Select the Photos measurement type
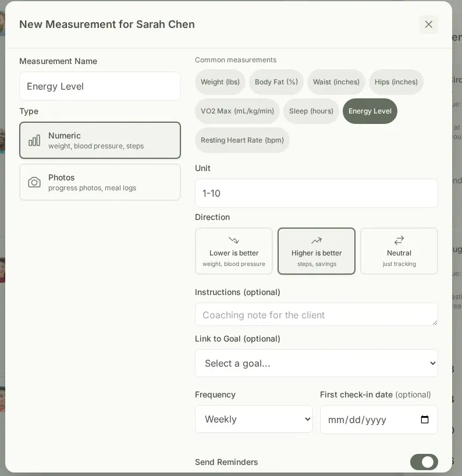This screenshot has width=462, height=476. [x=100, y=182]
